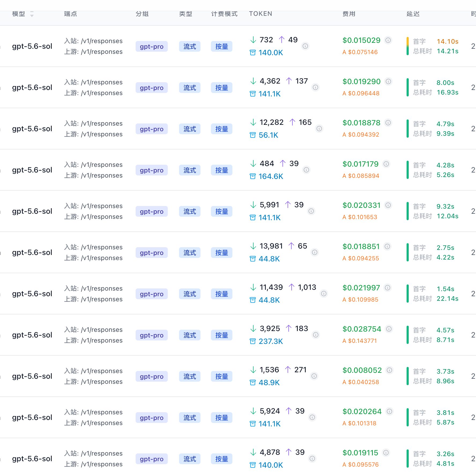Click the latency bar beside 14.10s
The width and height of the screenshot is (476, 473).
pos(408,46)
